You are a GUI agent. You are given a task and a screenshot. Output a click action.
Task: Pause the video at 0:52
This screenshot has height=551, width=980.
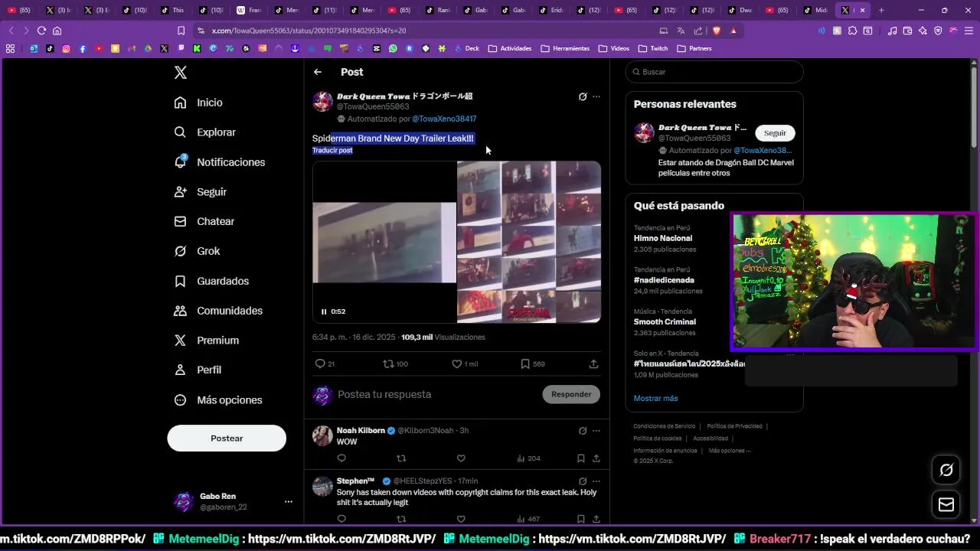(x=324, y=311)
